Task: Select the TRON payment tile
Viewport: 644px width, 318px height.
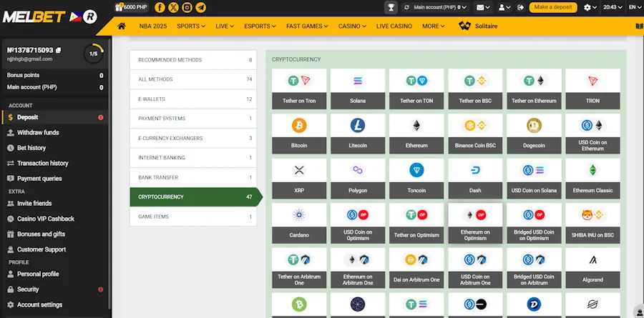Action: pos(592,89)
